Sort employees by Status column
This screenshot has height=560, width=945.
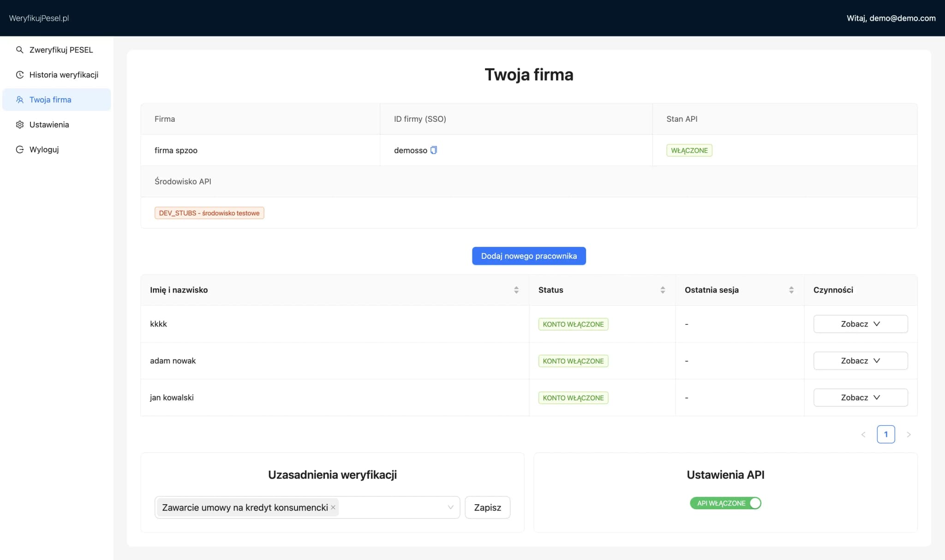(x=663, y=290)
